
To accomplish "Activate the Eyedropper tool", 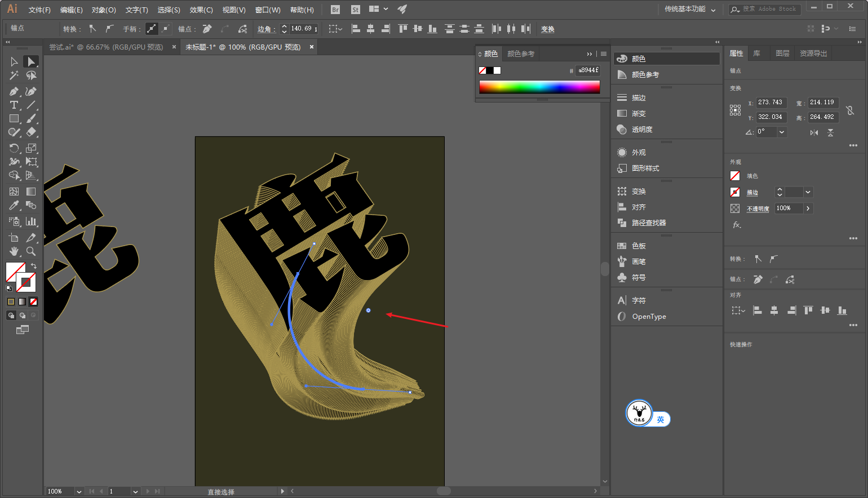I will (14, 206).
